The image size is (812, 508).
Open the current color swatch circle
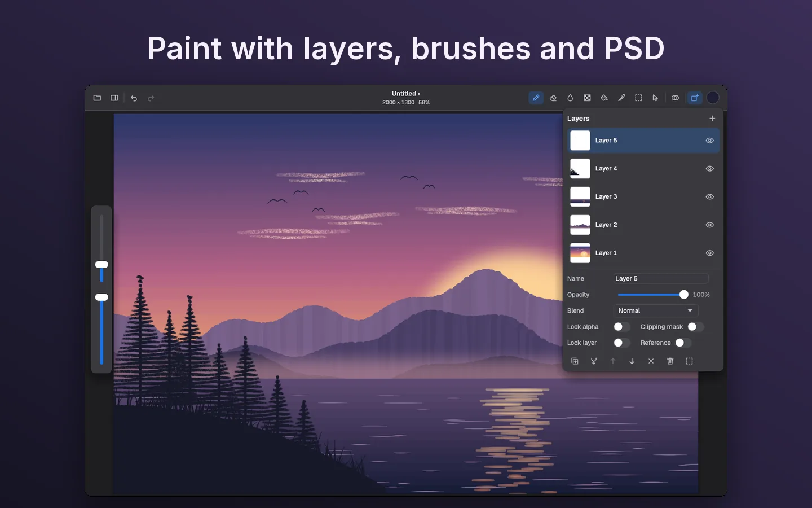[x=713, y=98]
